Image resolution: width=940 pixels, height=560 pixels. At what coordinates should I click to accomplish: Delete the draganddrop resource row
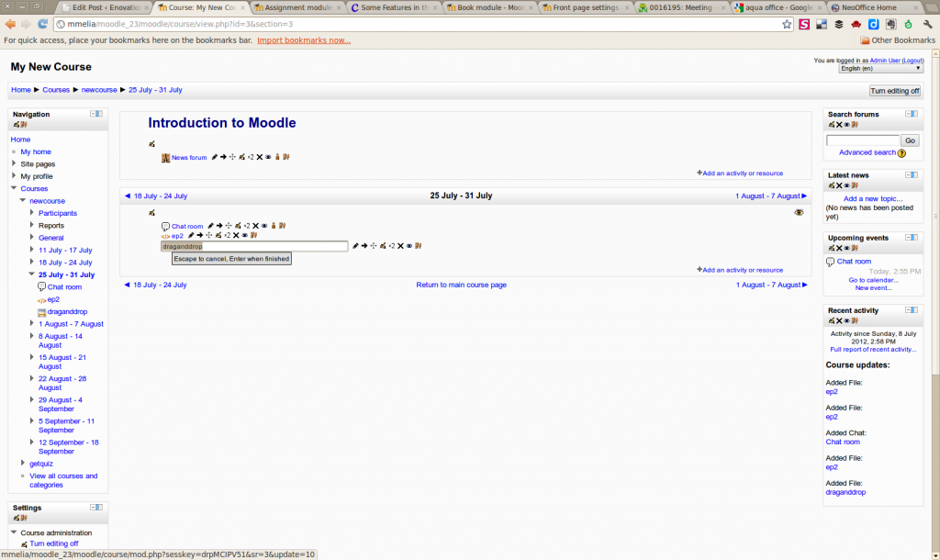pyautogui.click(x=400, y=246)
